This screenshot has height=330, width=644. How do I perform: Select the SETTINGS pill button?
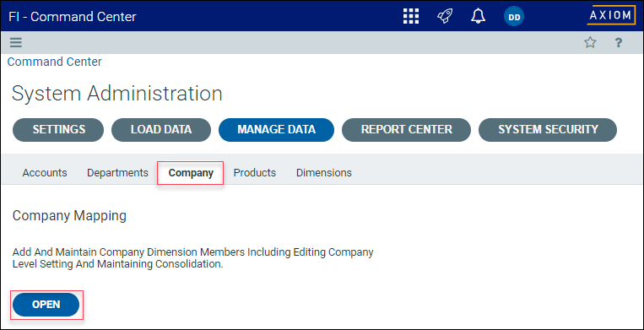pyautogui.click(x=58, y=130)
